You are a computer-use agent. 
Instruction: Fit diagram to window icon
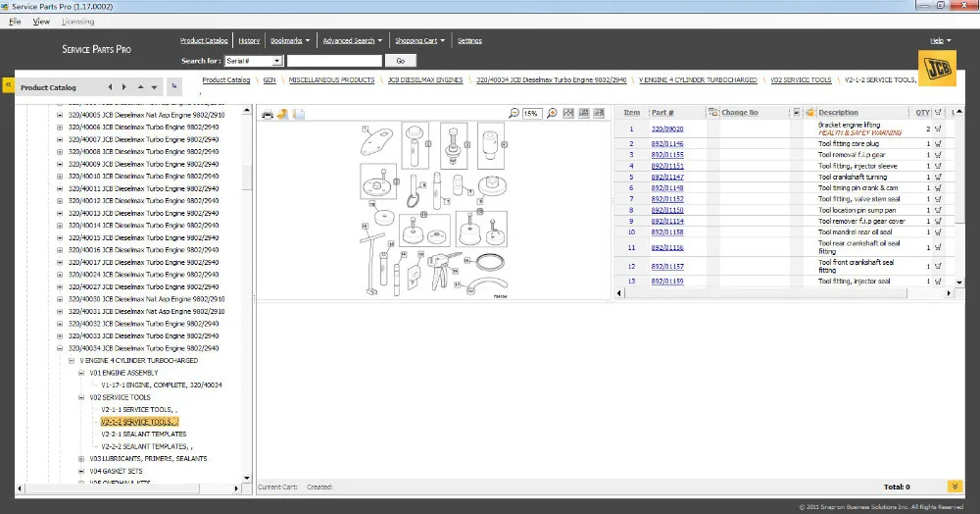click(568, 113)
